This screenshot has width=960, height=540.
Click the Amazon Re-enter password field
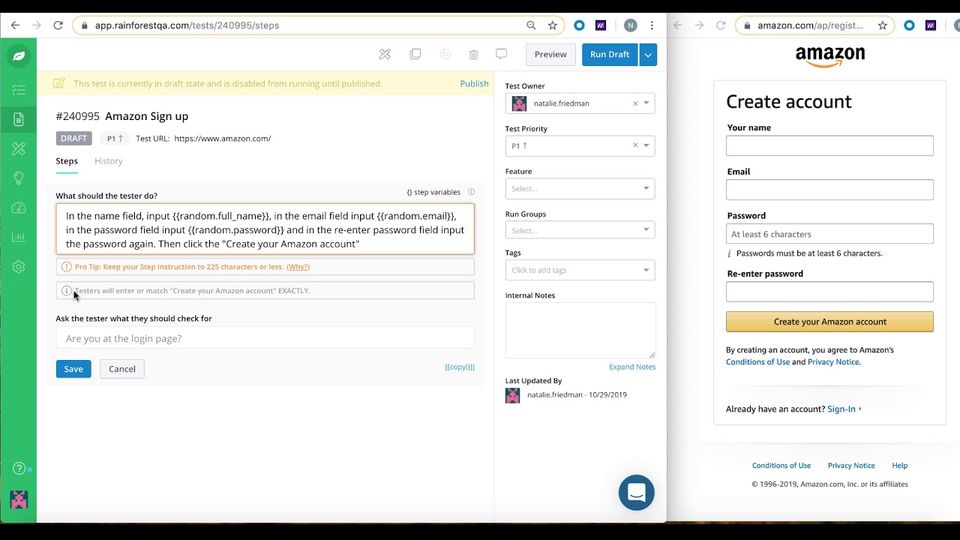pos(830,291)
